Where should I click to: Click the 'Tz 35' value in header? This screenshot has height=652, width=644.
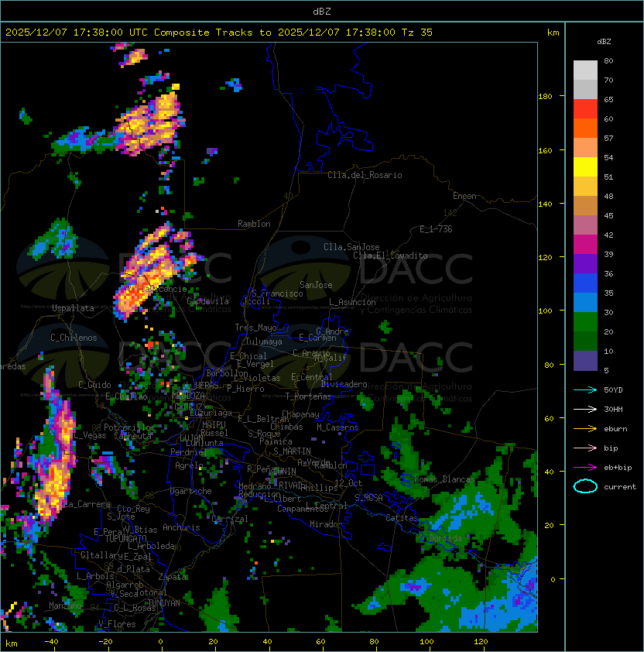click(417, 33)
